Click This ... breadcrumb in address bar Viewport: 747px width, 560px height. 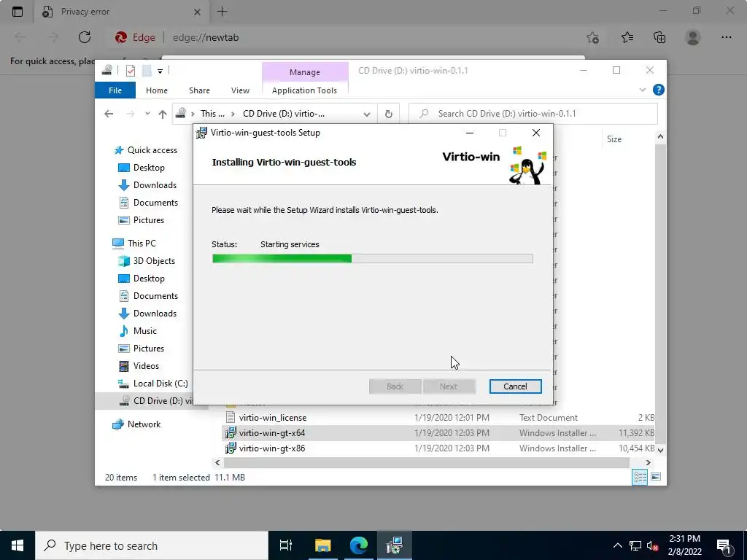pyautogui.click(x=212, y=113)
